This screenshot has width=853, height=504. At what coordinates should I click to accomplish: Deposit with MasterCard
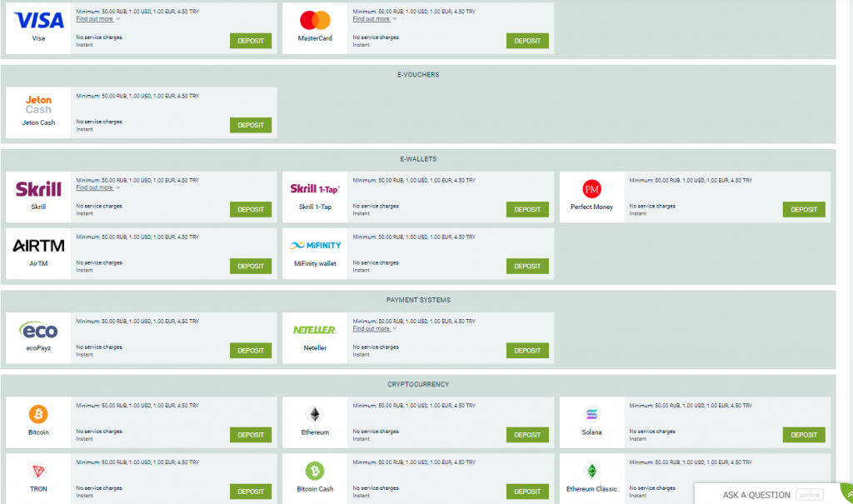(527, 41)
